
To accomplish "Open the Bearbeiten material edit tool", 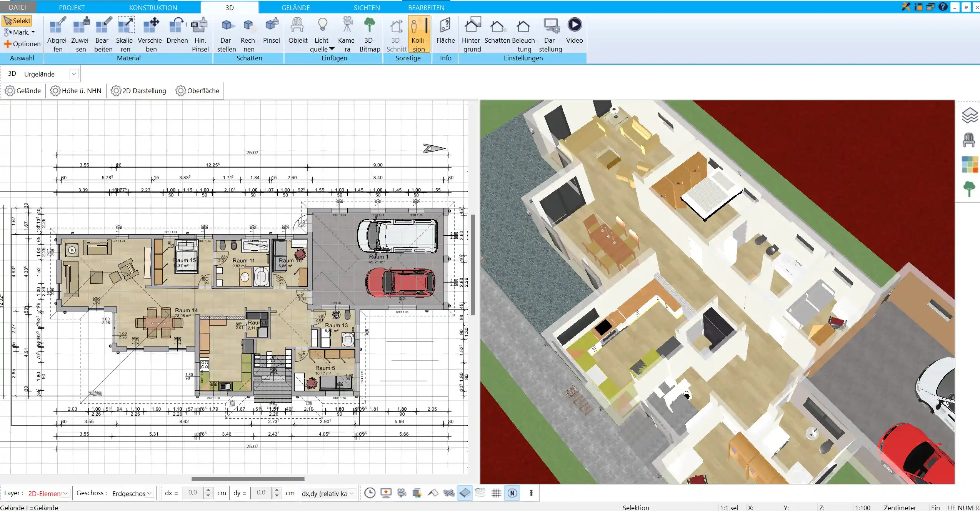I will click(x=103, y=34).
